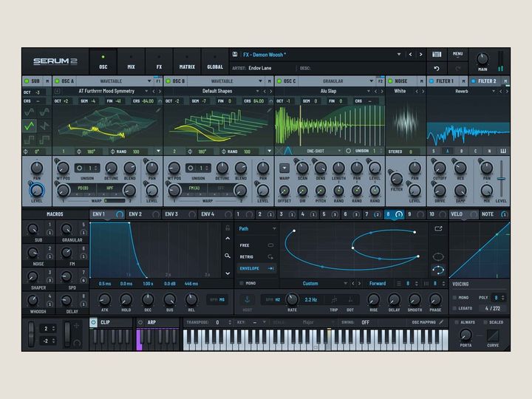Image resolution: width=532 pixels, height=399 pixels.
Task: Click the save preset floppy disk icon
Action: pos(234,54)
